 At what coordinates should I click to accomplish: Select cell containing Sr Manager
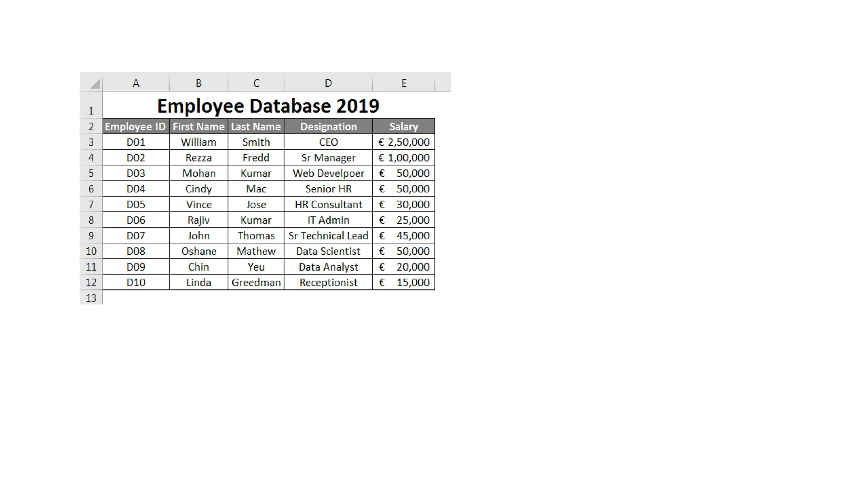click(x=328, y=158)
